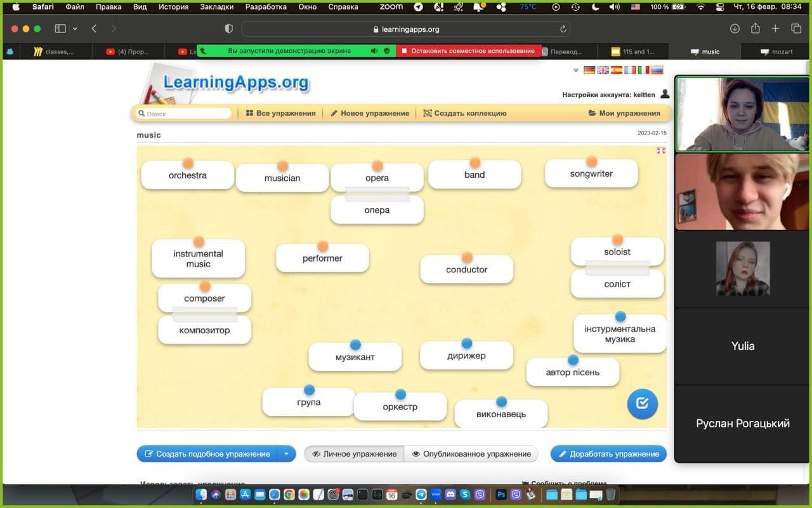Switch site language to Spanish flag
The image size is (812, 508).
click(616, 70)
